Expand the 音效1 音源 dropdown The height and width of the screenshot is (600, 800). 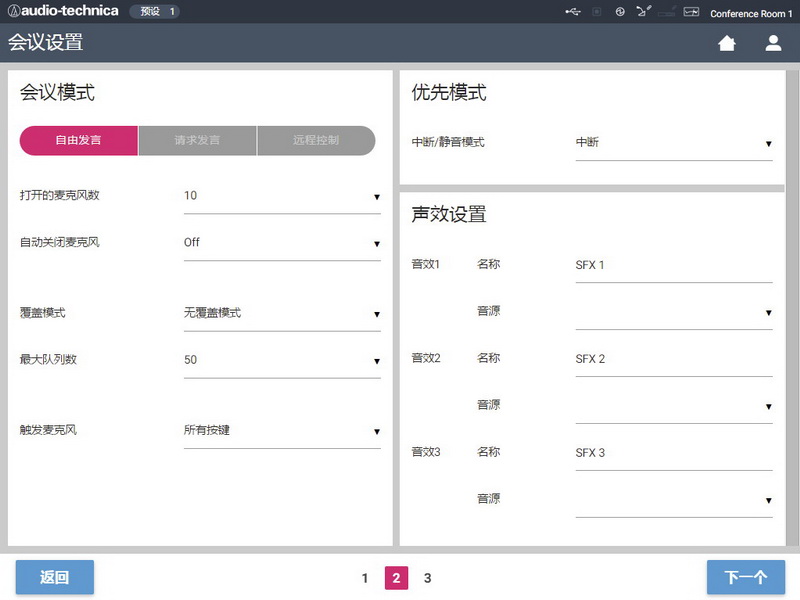(x=674, y=312)
